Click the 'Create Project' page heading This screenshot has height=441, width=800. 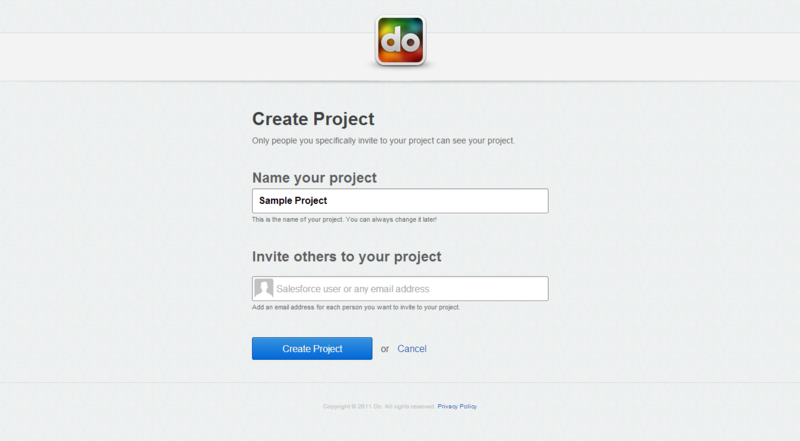(313, 119)
